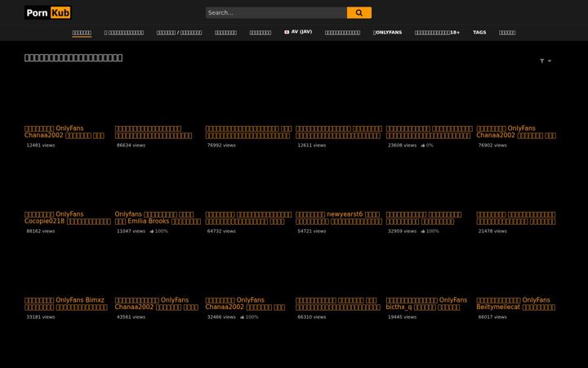Open the OnlyFans Cocopie0218 video title
Image resolution: width=588 pixels, height=368 pixels.
(x=68, y=218)
